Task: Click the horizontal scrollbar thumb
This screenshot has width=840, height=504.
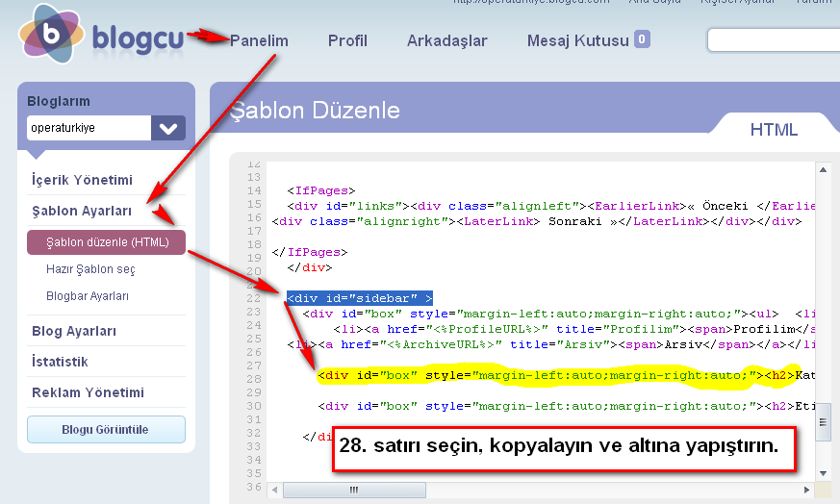Action: [354, 490]
